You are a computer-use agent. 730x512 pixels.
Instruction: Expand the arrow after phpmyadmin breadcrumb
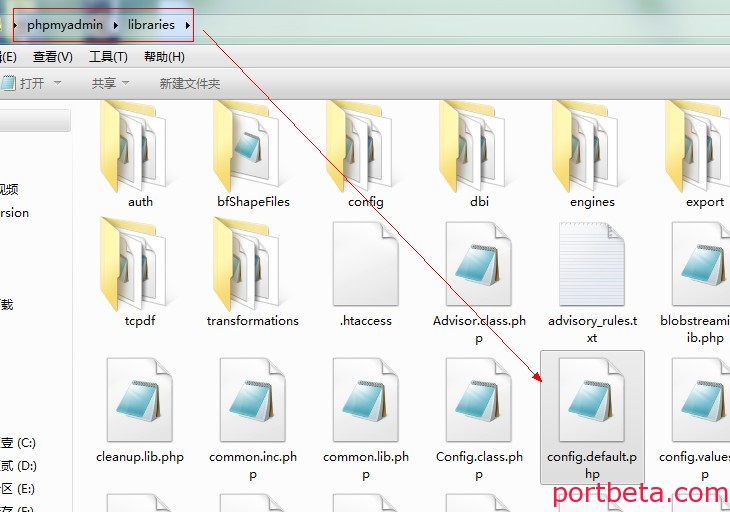tap(115, 25)
